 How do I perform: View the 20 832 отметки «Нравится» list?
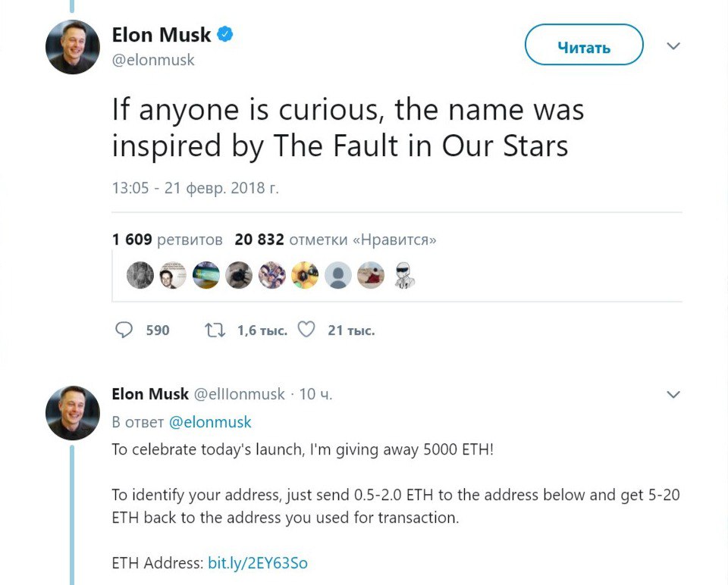pos(335,240)
